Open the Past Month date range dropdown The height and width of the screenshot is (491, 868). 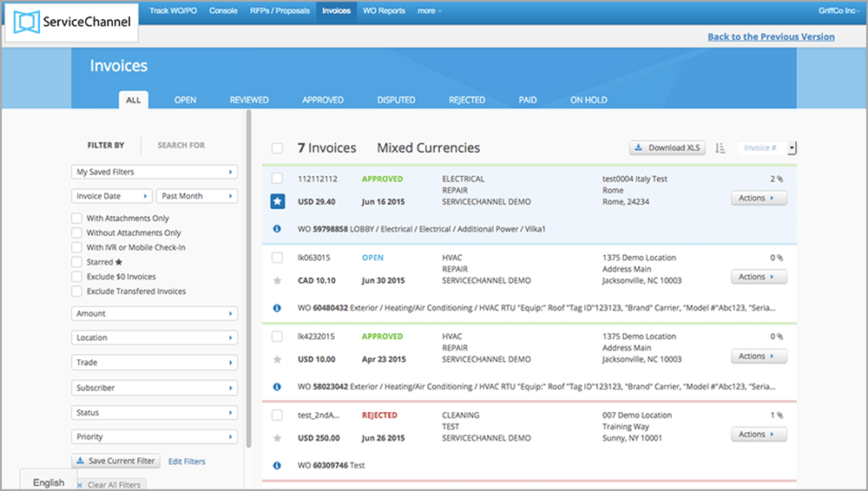[197, 196]
